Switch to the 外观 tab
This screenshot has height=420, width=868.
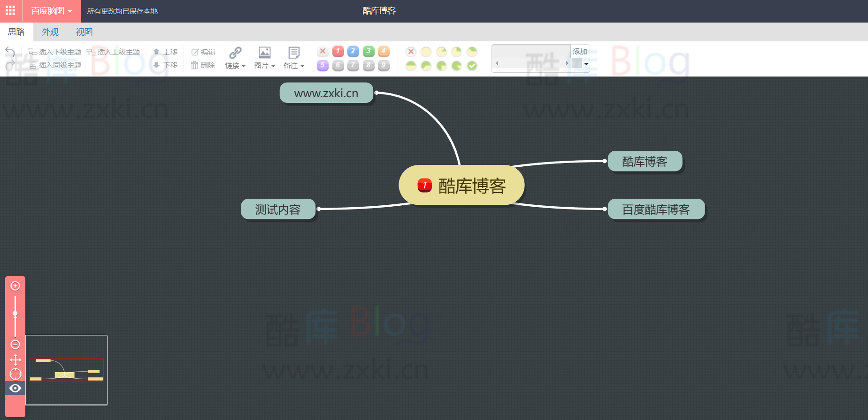[x=50, y=32]
